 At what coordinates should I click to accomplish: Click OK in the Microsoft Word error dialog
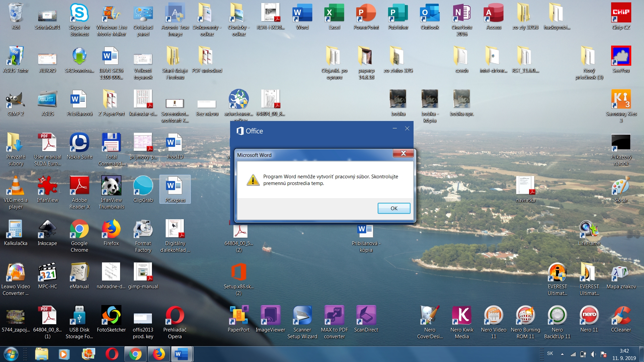[x=394, y=208]
